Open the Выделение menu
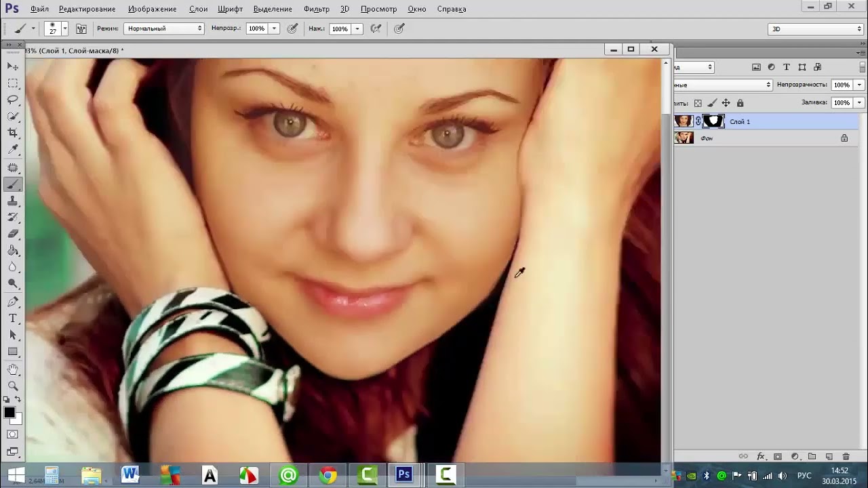Image resolution: width=868 pixels, height=488 pixels. click(x=273, y=9)
